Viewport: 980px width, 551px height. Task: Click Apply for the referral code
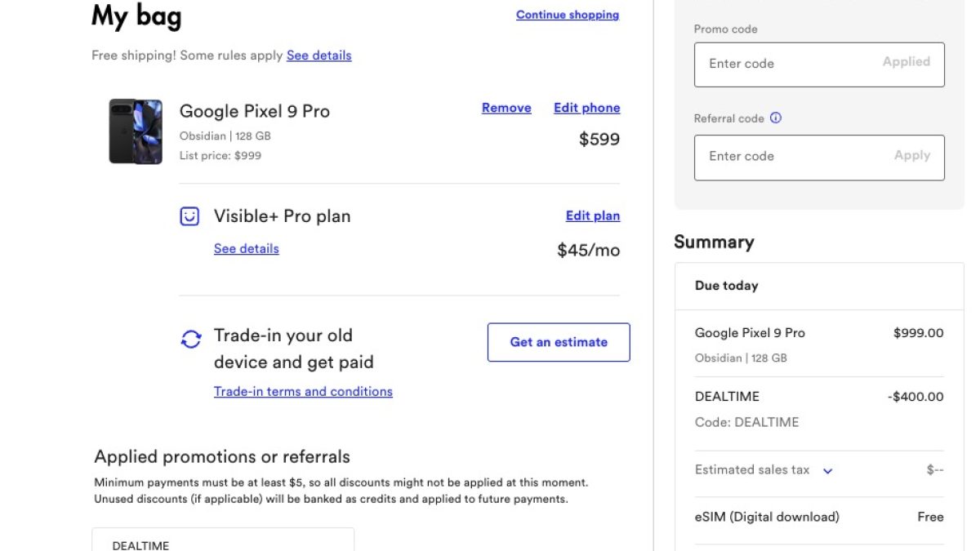[x=911, y=155]
